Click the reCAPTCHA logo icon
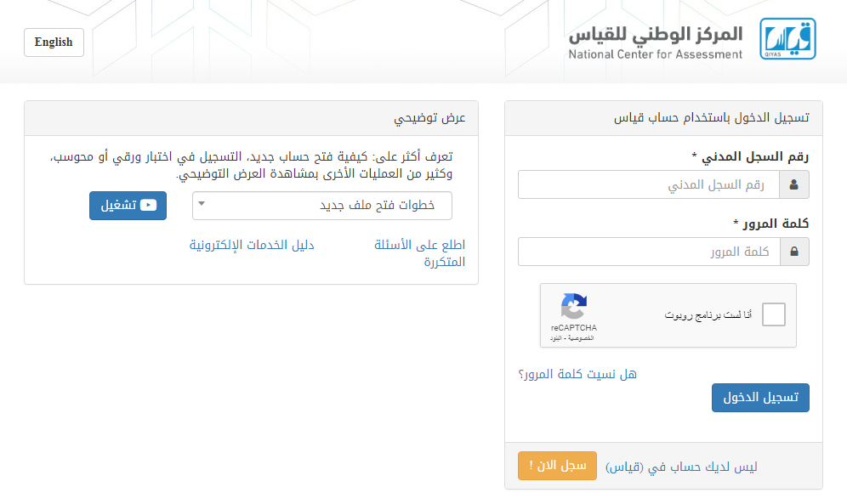847x504 pixels. pos(574,307)
